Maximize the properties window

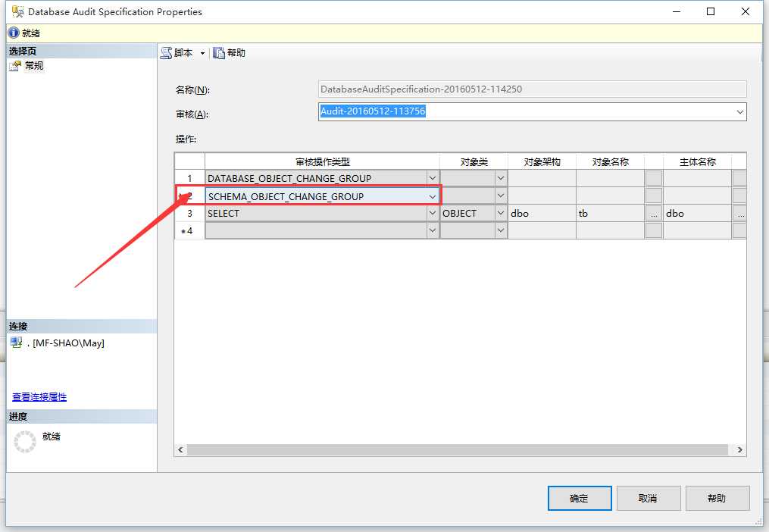[710, 11]
